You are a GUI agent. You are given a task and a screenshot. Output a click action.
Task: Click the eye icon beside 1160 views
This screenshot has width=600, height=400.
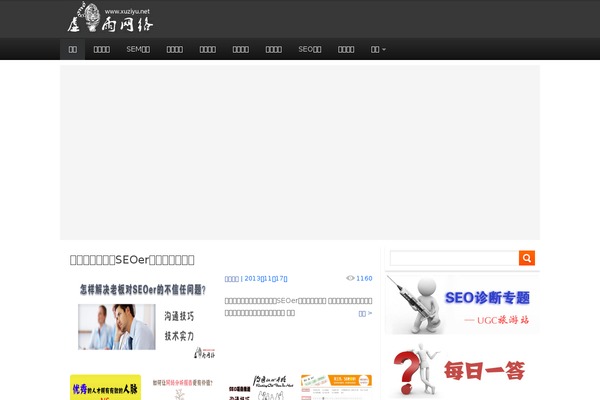[x=350, y=278]
